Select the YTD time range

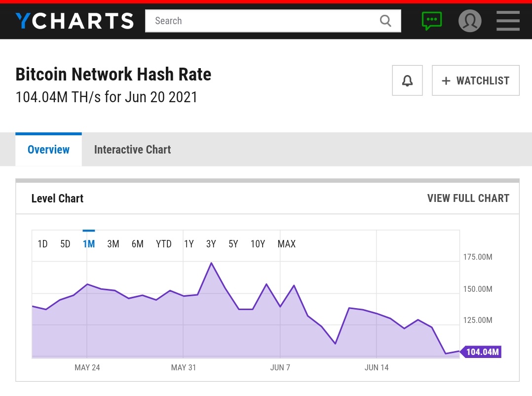(x=163, y=243)
